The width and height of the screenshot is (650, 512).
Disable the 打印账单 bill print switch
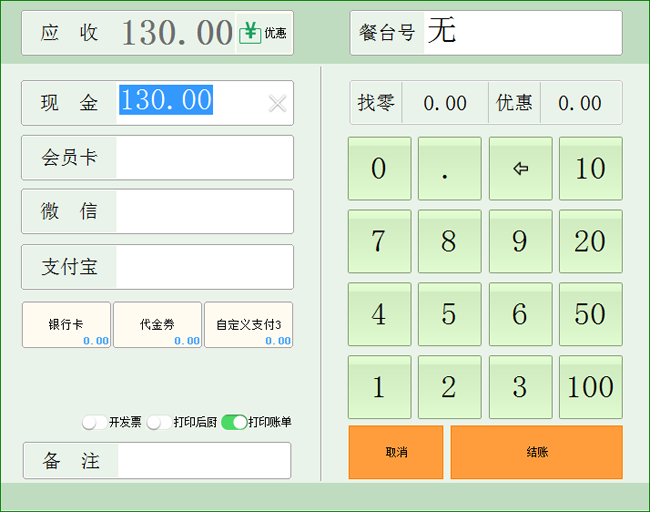pos(234,422)
